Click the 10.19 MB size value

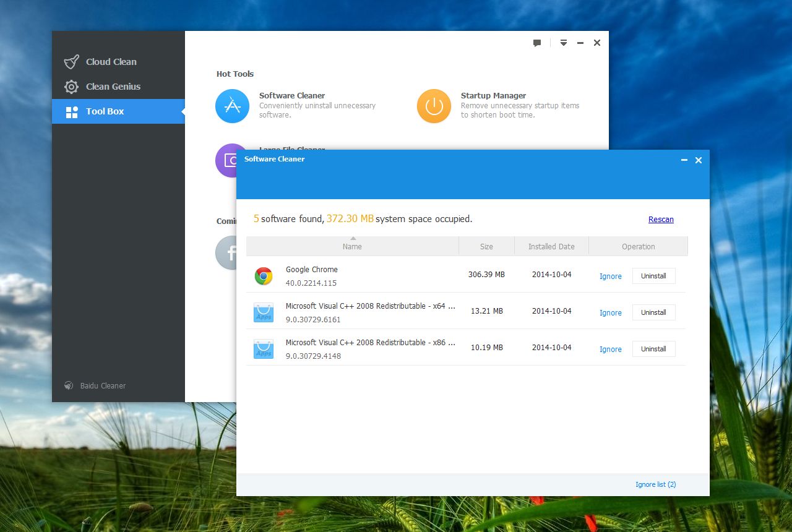point(486,348)
